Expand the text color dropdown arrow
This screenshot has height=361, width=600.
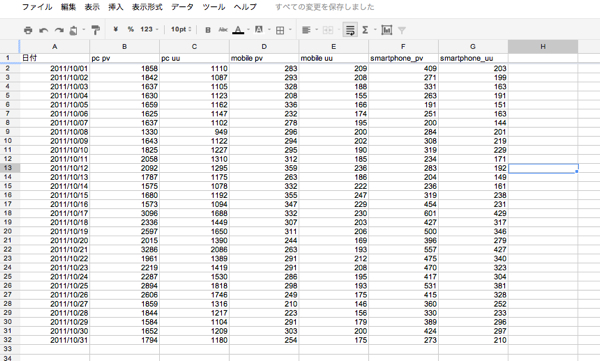tap(248, 29)
